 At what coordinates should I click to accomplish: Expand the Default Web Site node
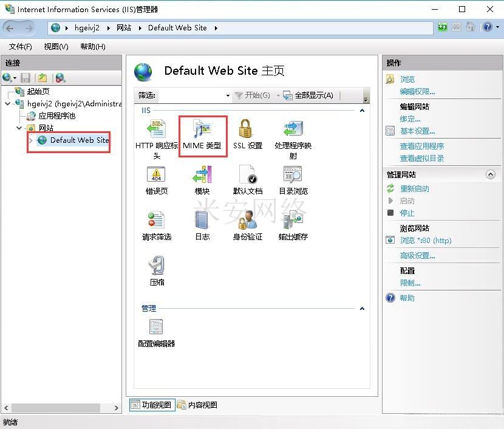(x=31, y=140)
